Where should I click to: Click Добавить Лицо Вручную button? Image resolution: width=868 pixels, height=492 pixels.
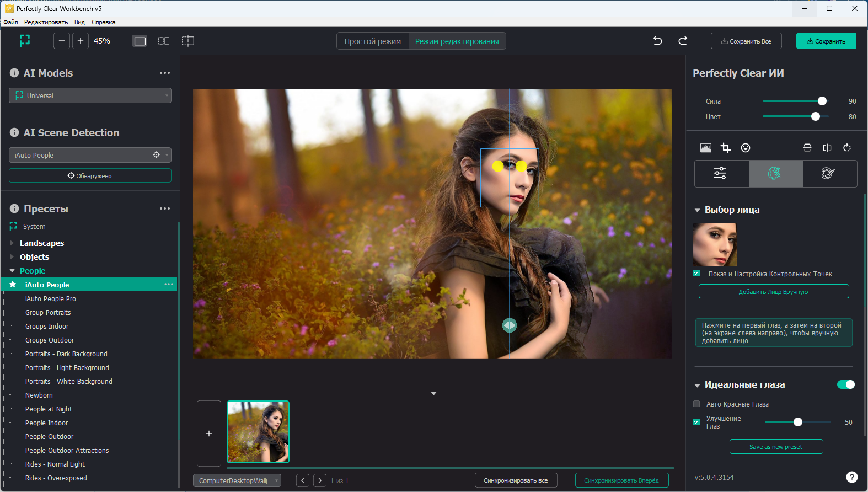pyautogui.click(x=773, y=292)
